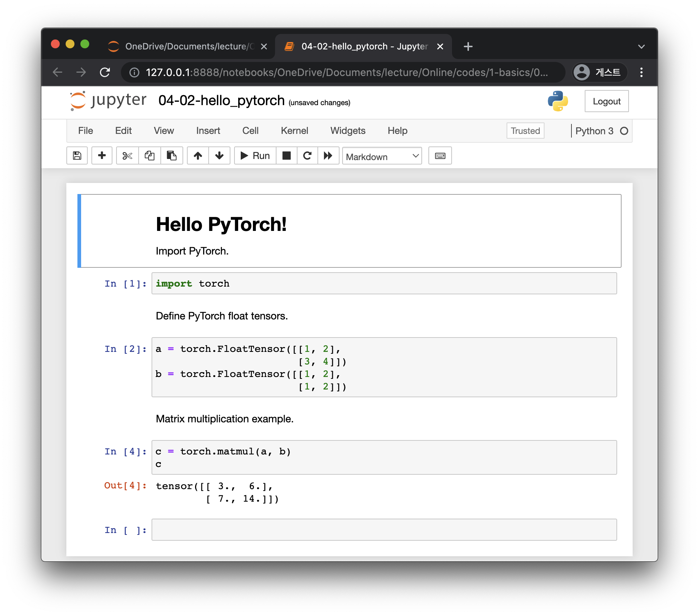Click the In [1] cell prompt

(125, 284)
